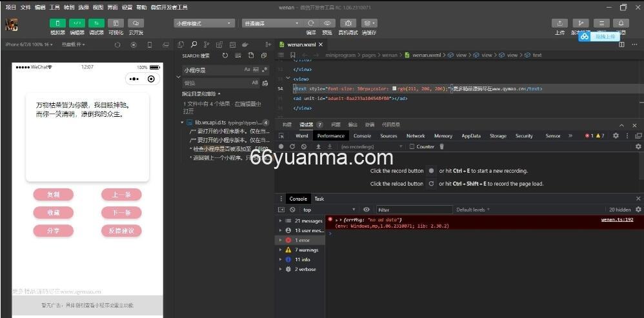Screen dimensions: 644x318
Task: Open the 云开发 cloud development button
Action: pyautogui.click(x=136, y=23)
